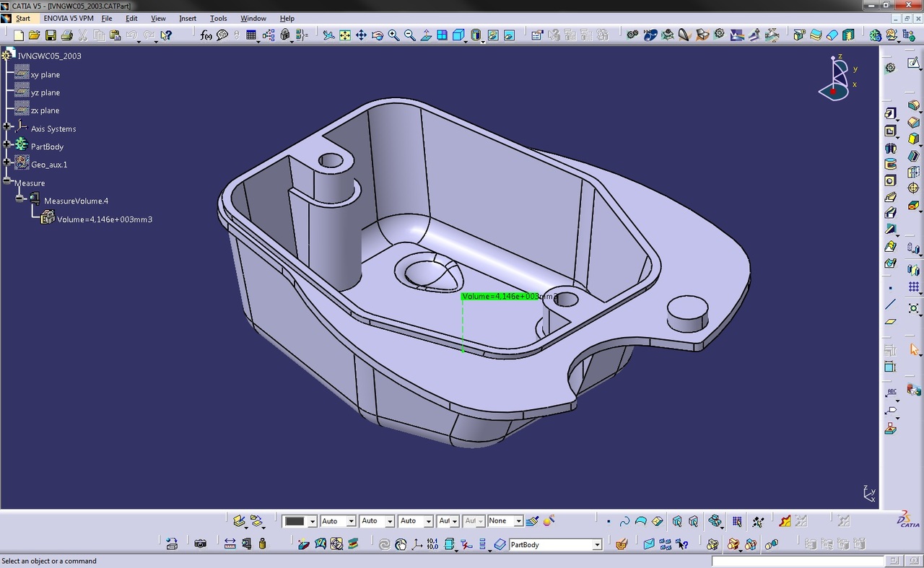
Task: Select the Pan tool
Action: (x=361, y=35)
